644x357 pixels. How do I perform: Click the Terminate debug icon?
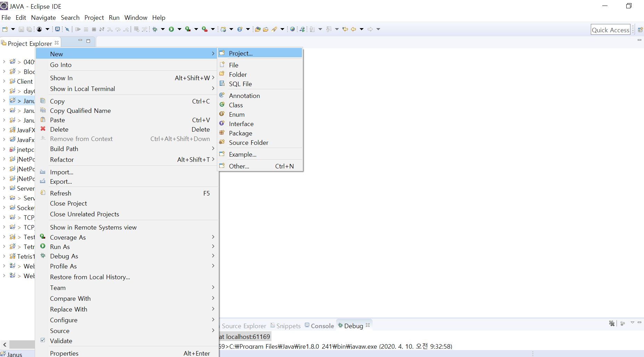pyautogui.click(x=94, y=29)
